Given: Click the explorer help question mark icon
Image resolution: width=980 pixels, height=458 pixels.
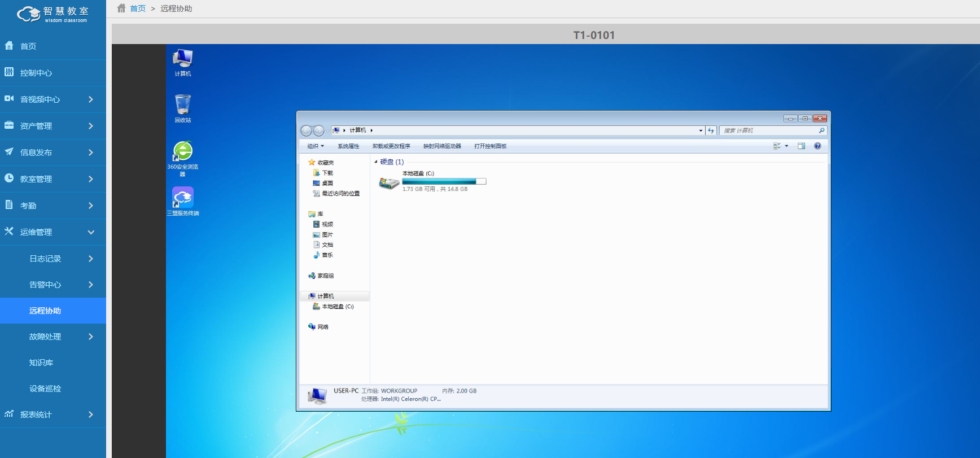Looking at the screenshot, I should click(817, 146).
